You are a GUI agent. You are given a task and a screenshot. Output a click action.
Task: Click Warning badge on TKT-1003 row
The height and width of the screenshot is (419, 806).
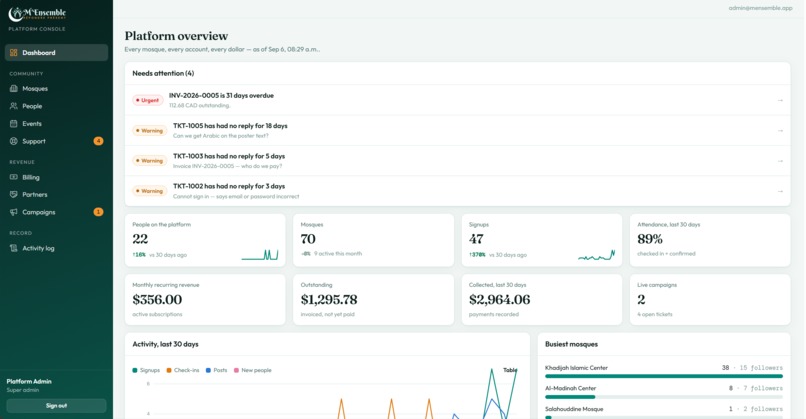[150, 161]
